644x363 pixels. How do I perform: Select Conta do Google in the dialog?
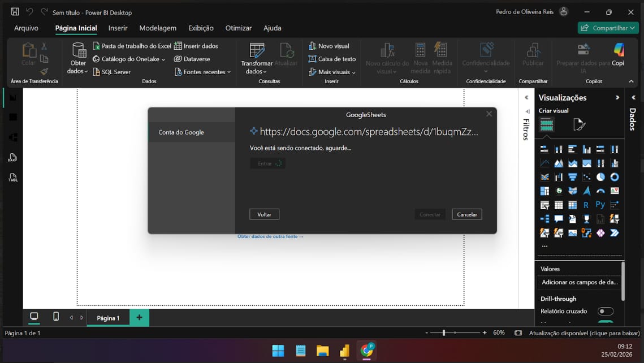click(x=192, y=132)
